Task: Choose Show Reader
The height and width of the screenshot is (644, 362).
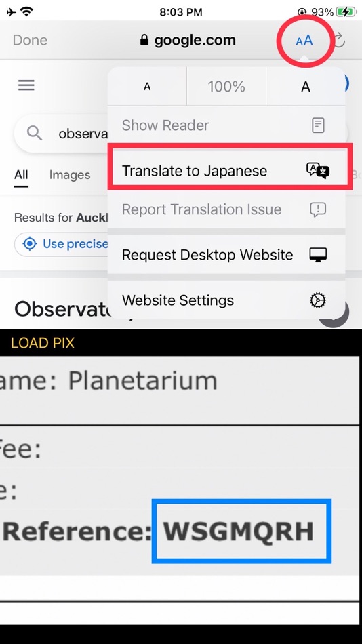Action: tap(226, 125)
